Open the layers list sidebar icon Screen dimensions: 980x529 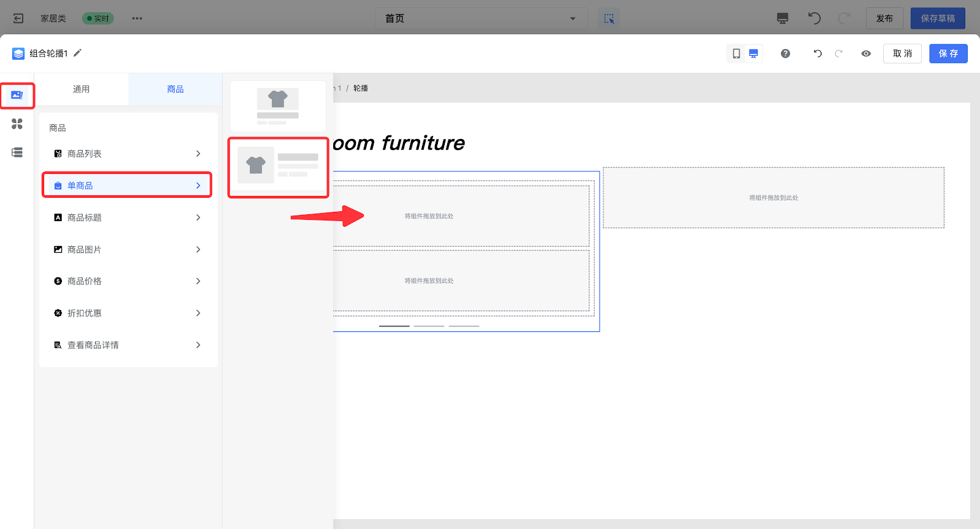pyautogui.click(x=17, y=152)
